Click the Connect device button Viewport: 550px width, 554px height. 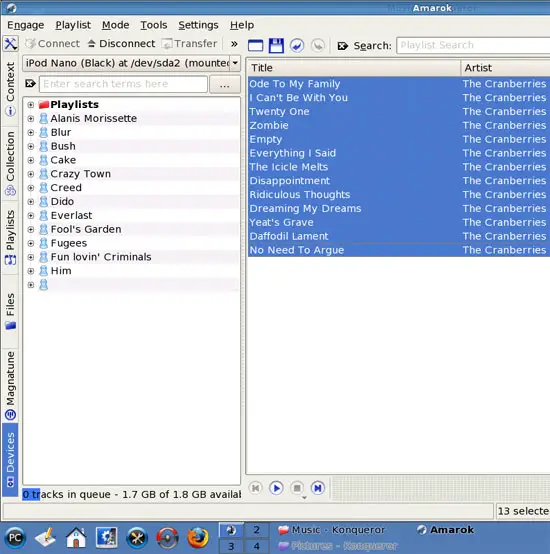coord(52,43)
